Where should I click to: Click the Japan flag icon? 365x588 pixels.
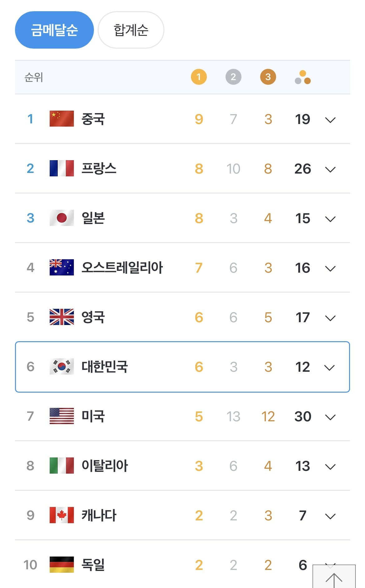coord(62,218)
